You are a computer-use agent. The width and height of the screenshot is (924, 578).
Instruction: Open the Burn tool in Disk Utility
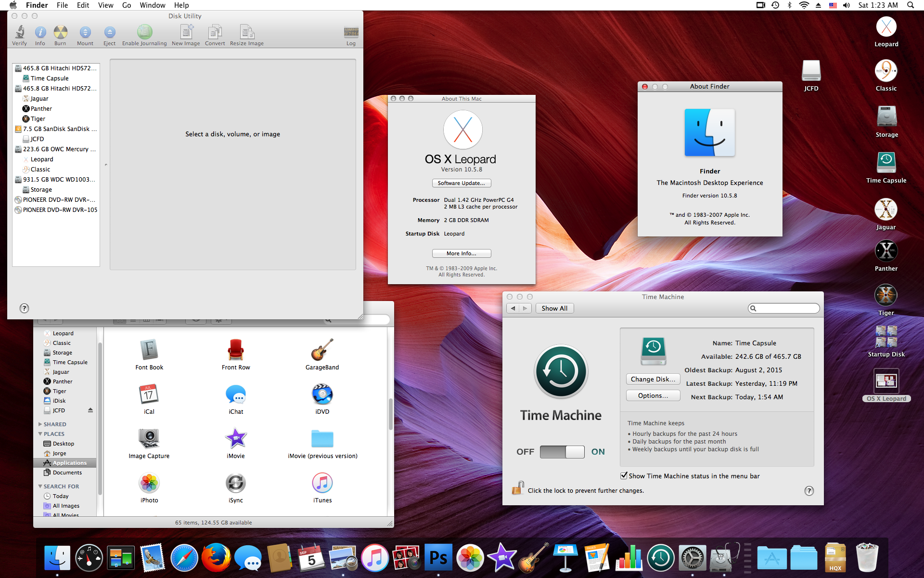click(x=60, y=33)
